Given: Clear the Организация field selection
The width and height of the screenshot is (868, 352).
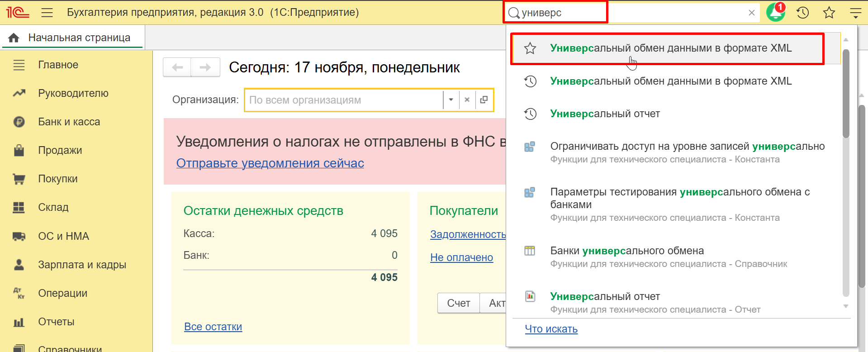Looking at the screenshot, I should coord(467,100).
